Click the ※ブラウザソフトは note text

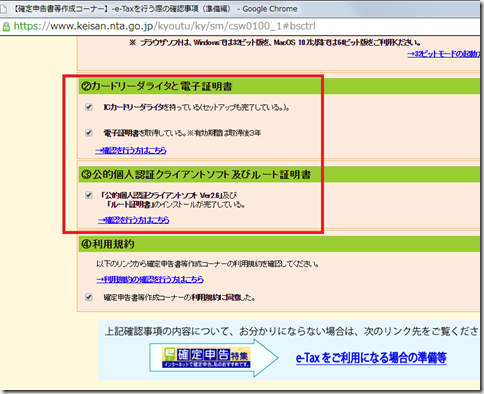[x=275, y=42]
